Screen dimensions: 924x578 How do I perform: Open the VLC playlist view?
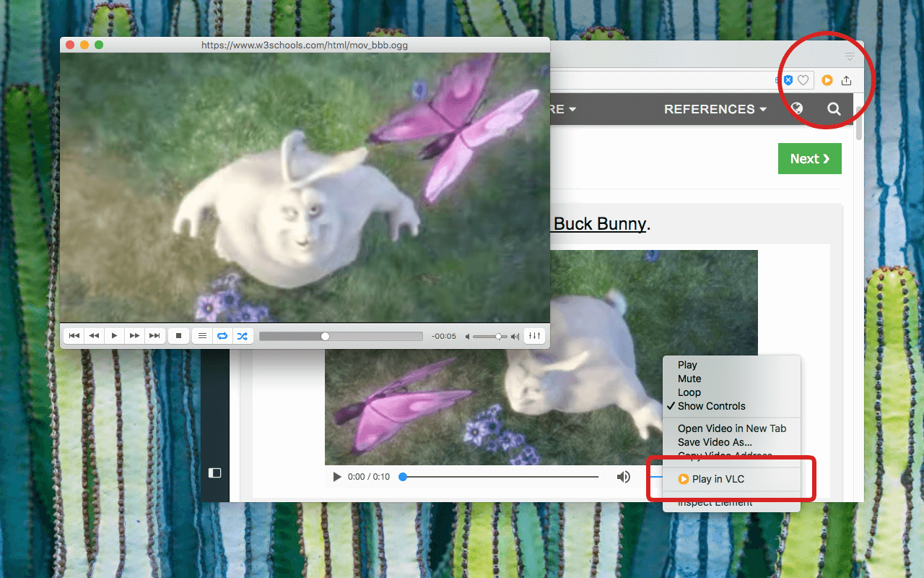pyautogui.click(x=202, y=335)
